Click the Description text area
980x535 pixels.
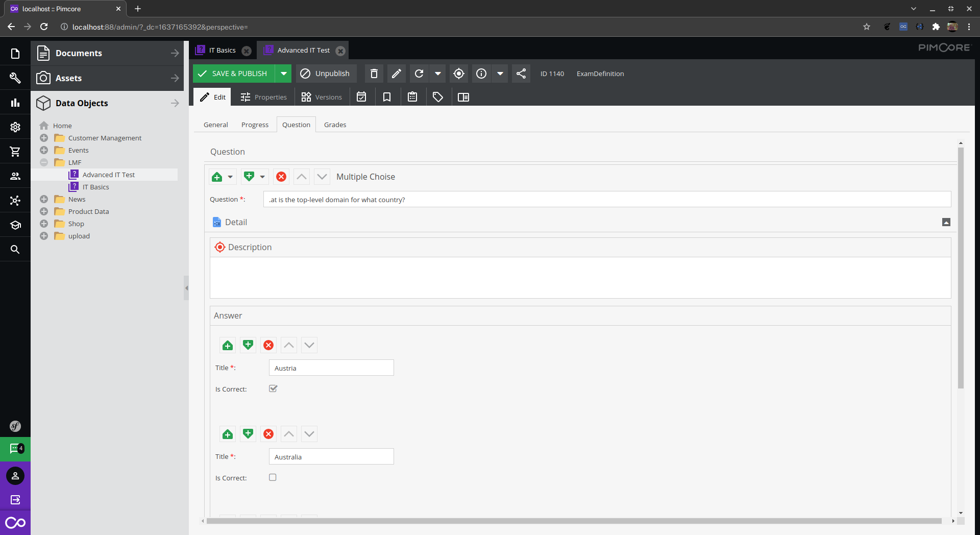580,278
